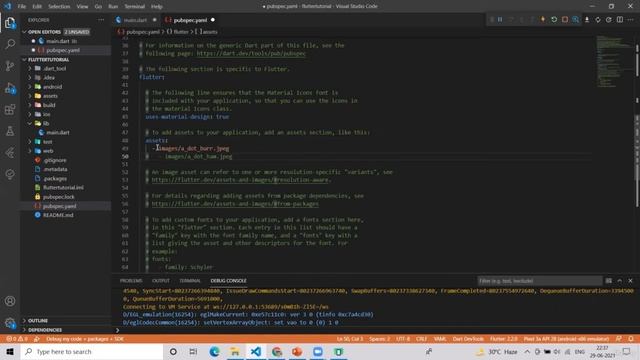This screenshot has width=640, height=360.
Task: Open Zoom from taskbar
Action: coord(318,352)
